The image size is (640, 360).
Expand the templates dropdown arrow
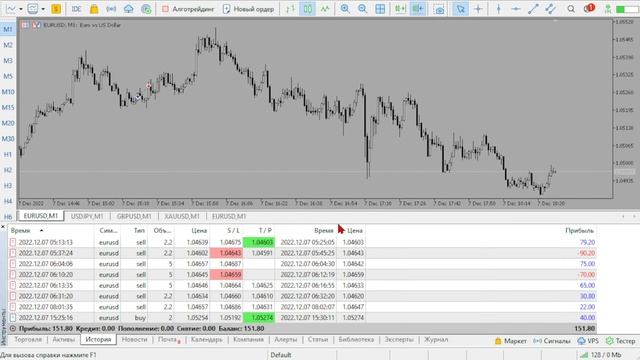pyautogui.click(x=43, y=9)
